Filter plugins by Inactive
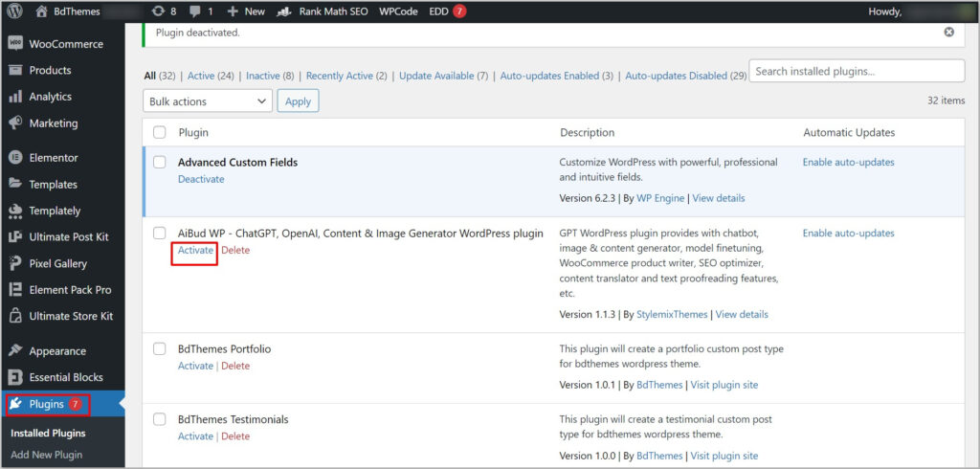The image size is (980, 469). tap(262, 76)
